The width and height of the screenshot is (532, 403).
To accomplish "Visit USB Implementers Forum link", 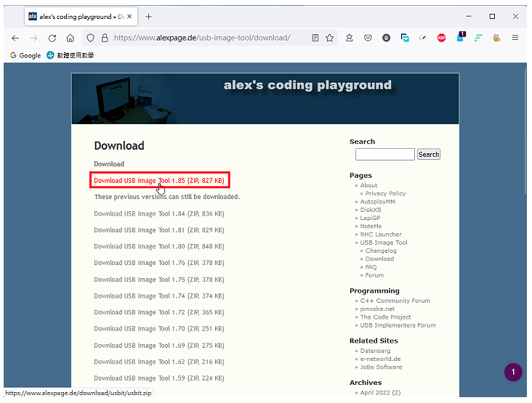I will pos(398,325).
